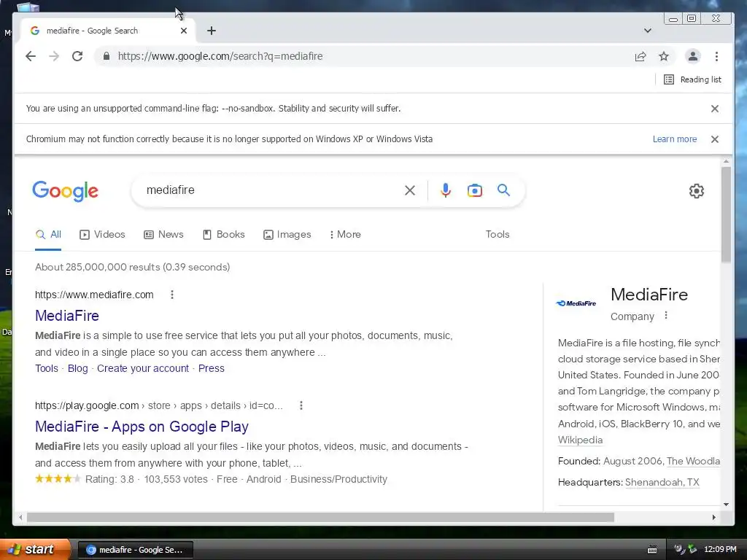
Task: Open the Blog sitelink
Action: coord(77,368)
